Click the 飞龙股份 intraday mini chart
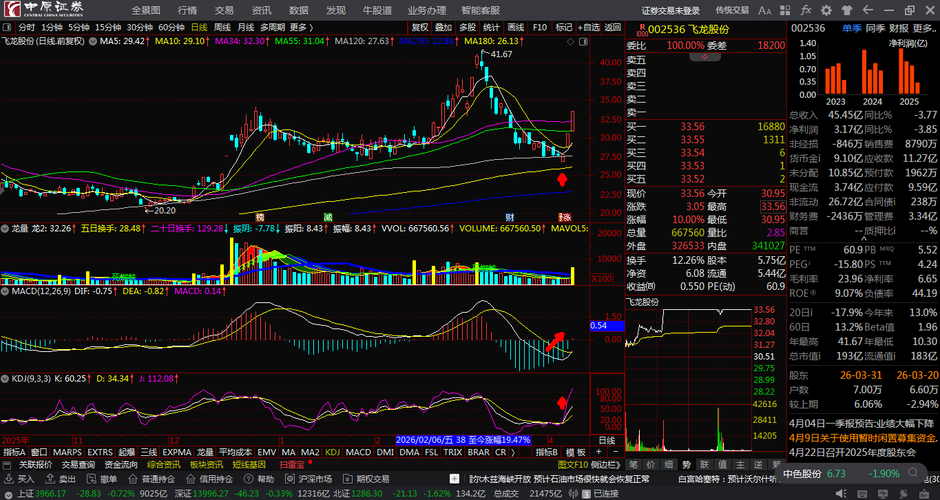 pyautogui.click(x=688, y=379)
